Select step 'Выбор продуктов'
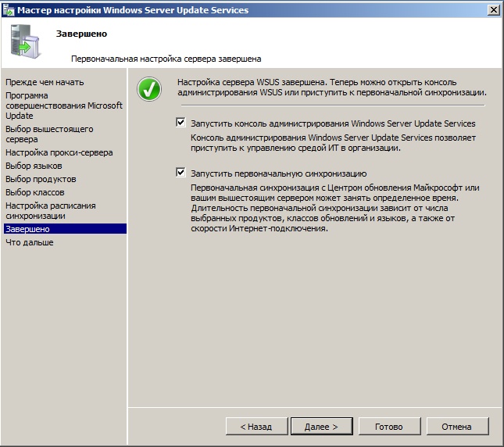This screenshot has width=504, height=447. pyautogui.click(x=41, y=179)
